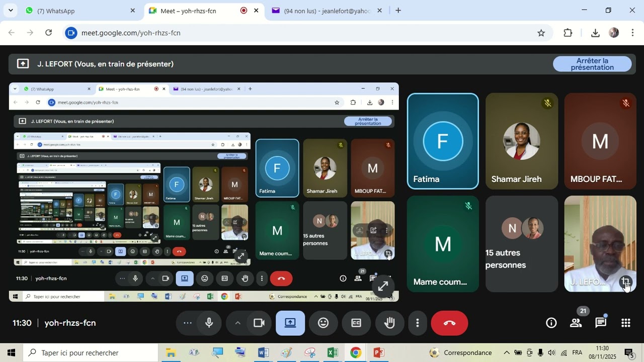Open Chrome downloads icon
The image size is (644, 362).
click(595, 33)
